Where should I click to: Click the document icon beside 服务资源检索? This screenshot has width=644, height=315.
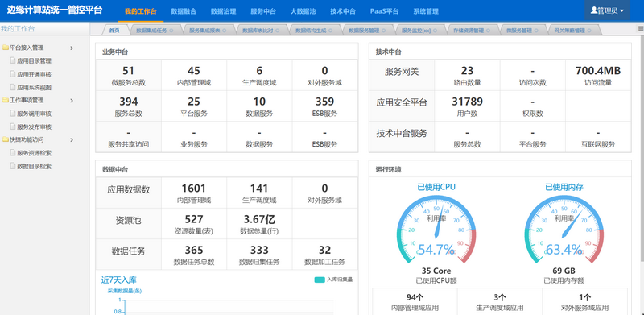tap(13, 153)
